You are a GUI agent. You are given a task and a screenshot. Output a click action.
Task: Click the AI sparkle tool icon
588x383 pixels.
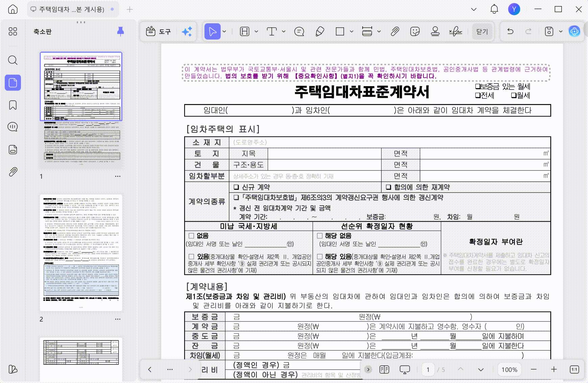coord(187,31)
